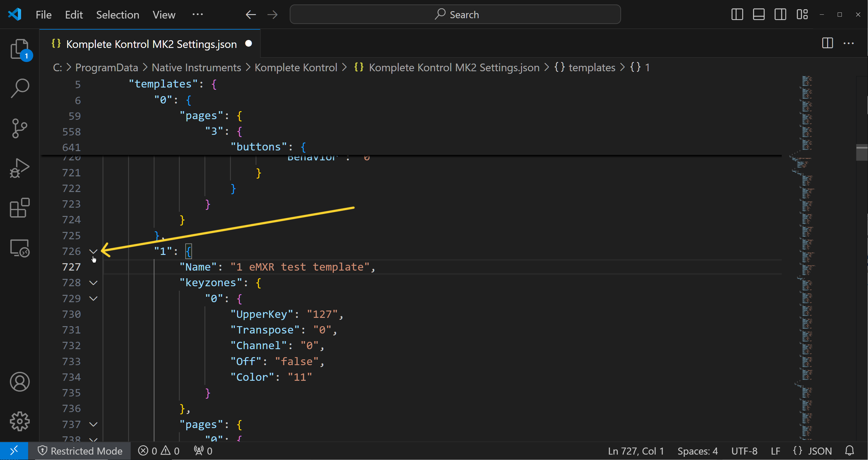Click the "Off" key on line 733
The image size is (868, 460).
coord(246,361)
